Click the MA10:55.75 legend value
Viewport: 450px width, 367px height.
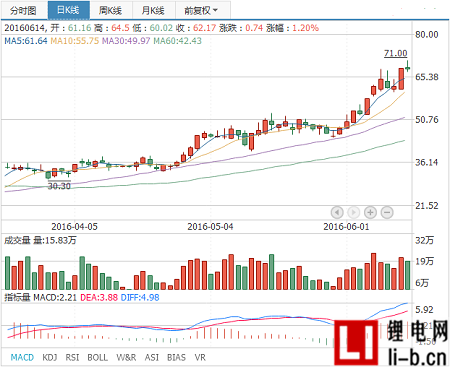(x=75, y=41)
